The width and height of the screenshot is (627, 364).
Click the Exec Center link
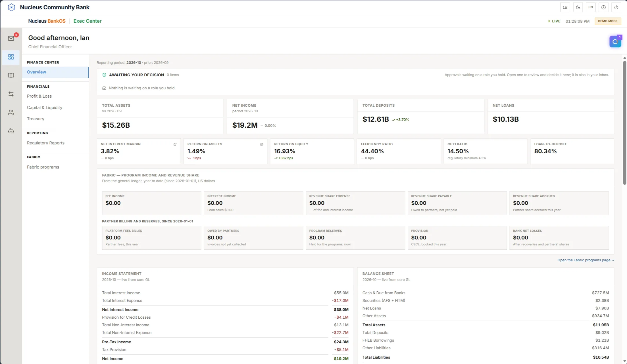point(87,21)
